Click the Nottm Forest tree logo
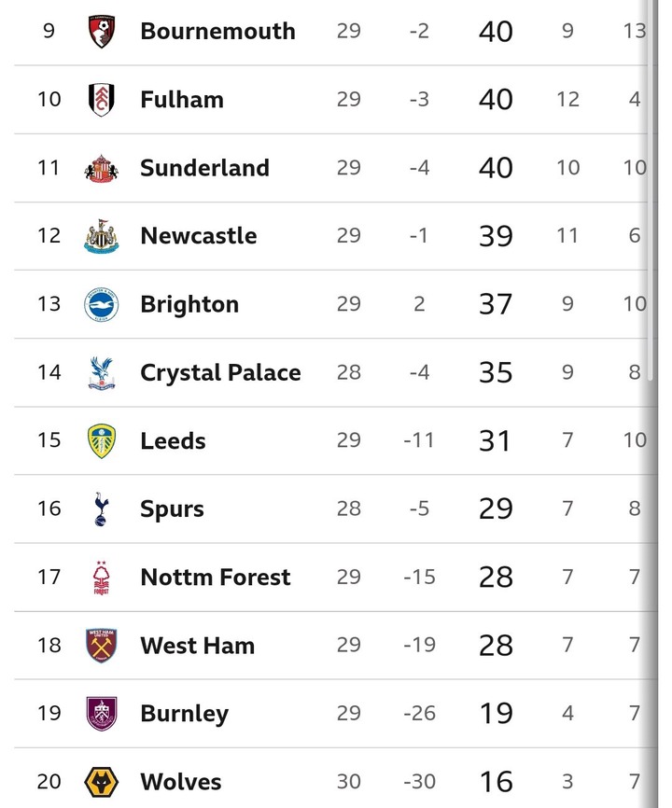672x808 pixels. (x=101, y=578)
